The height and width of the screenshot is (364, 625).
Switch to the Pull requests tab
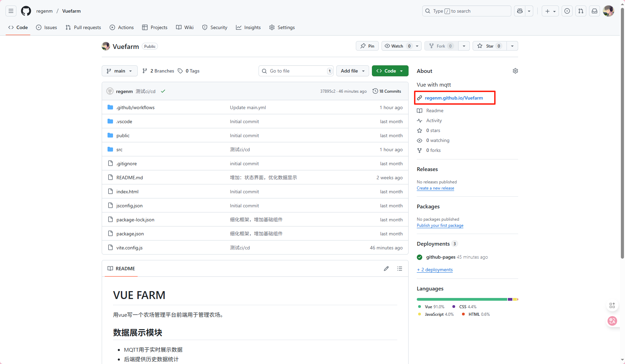pyautogui.click(x=83, y=27)
